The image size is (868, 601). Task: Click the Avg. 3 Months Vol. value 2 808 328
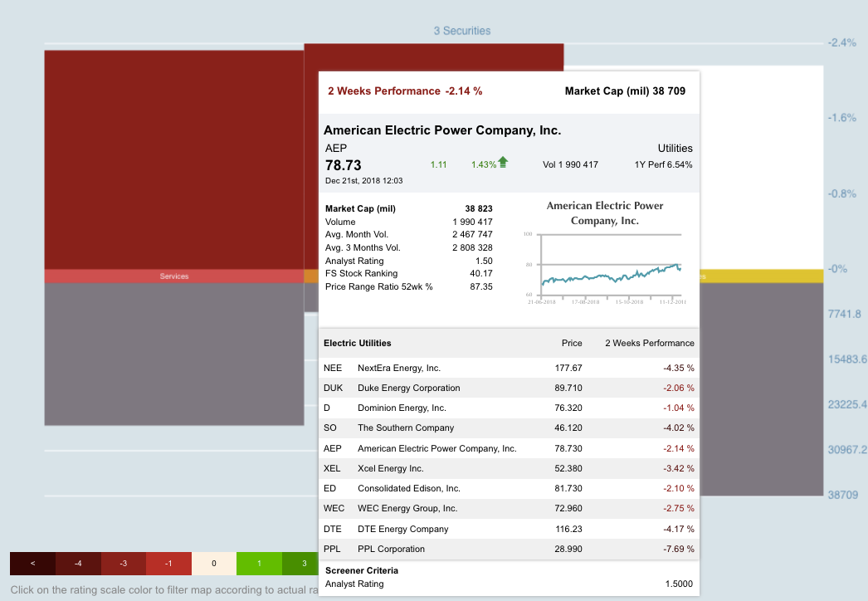tap(472, 247)
